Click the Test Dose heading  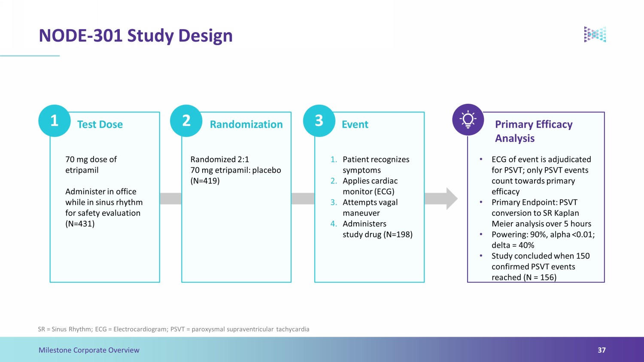click(100, 124)
